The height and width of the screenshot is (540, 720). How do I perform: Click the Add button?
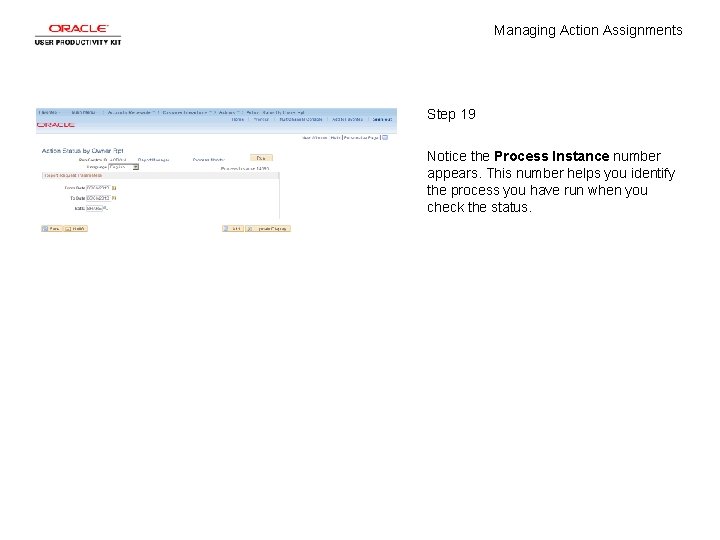(233, 229)
